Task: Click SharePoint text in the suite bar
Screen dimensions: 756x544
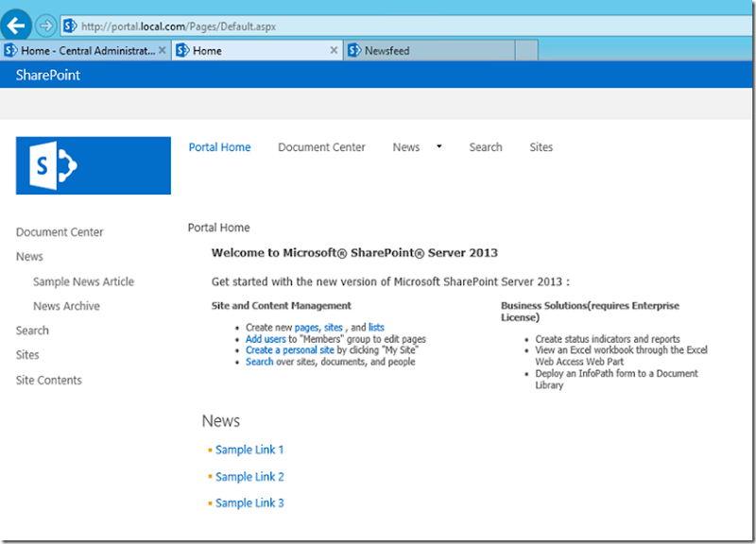Action: pos(48,76)
